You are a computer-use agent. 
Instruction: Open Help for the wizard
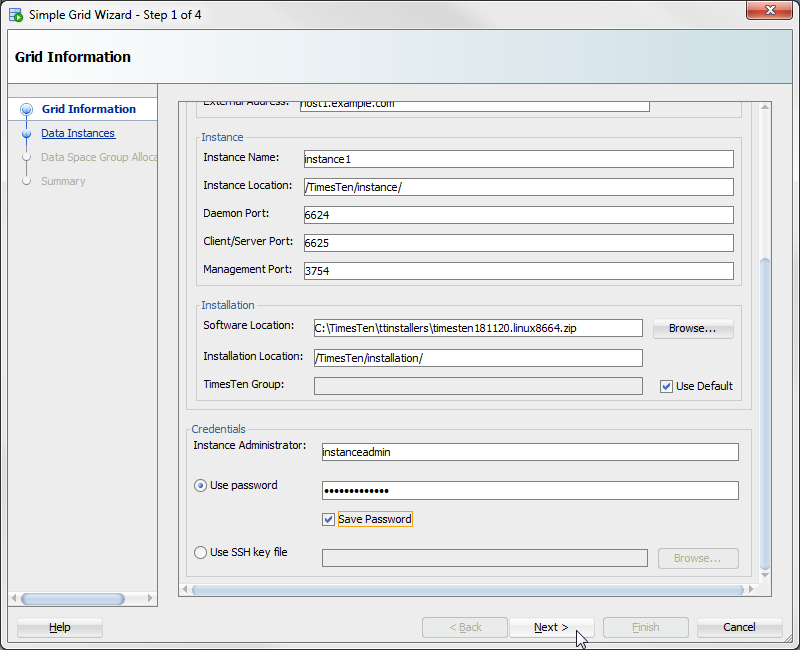coord(60,627)
